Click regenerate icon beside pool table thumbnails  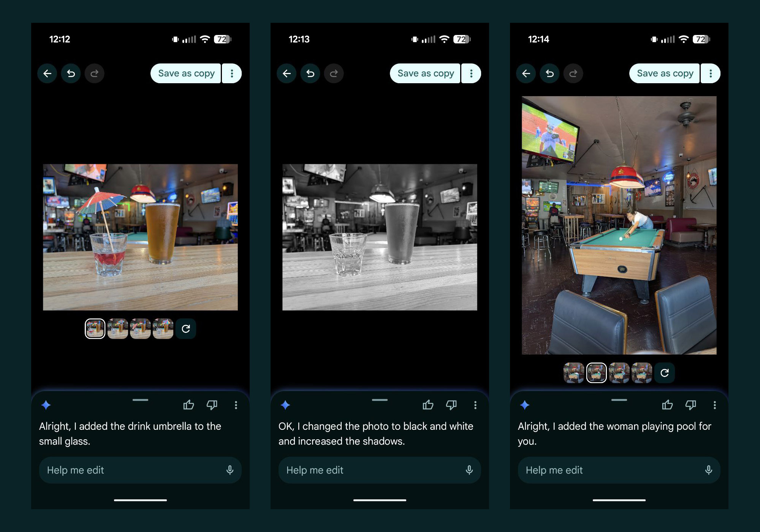pos(664,373)
